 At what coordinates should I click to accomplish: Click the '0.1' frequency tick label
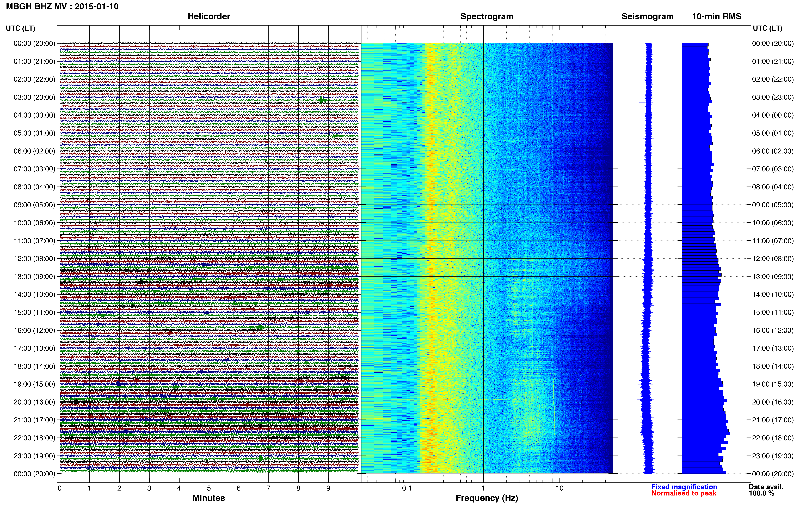[407, 488]
